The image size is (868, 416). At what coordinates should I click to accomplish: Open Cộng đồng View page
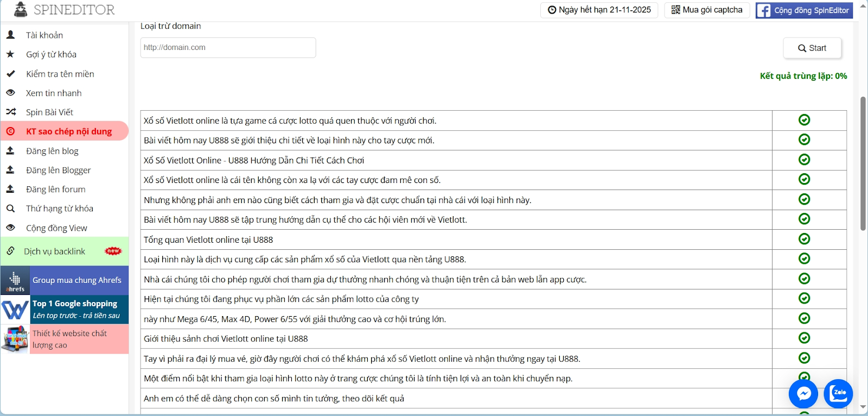pyautogui.click(x=65, y=228)
